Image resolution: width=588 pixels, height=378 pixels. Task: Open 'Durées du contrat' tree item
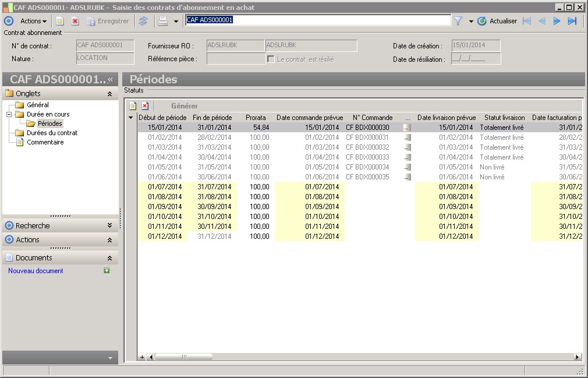(x=52, y=133)
